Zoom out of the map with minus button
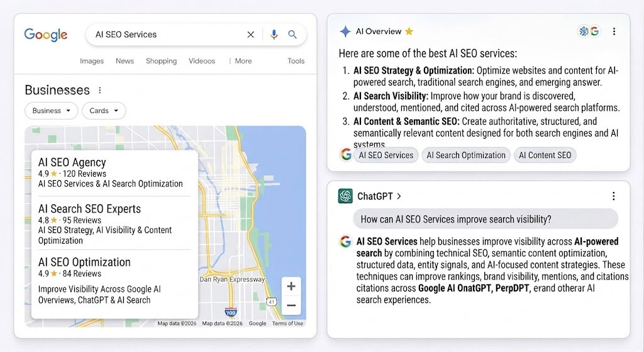Viewport: 644px width, 352px height. click(291, 305)
